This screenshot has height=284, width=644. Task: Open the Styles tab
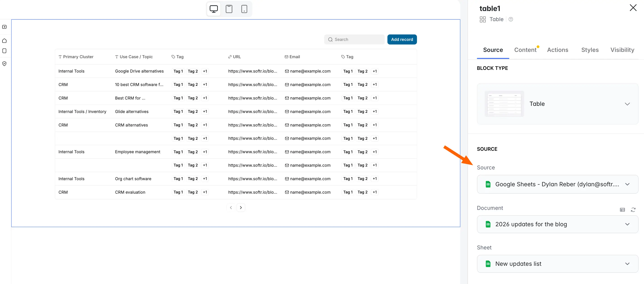point(590,50)
